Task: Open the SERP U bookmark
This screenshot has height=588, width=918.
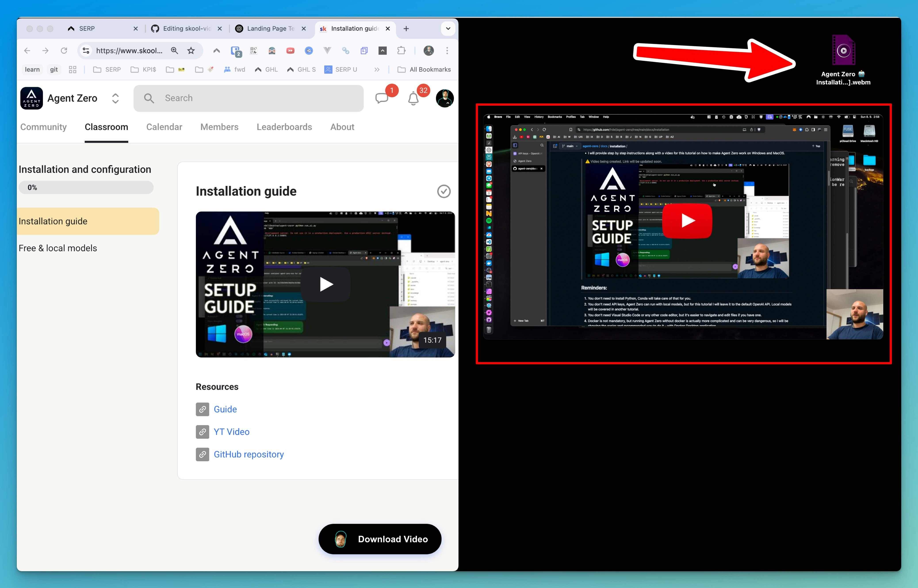Action: [x=341, y=69]
